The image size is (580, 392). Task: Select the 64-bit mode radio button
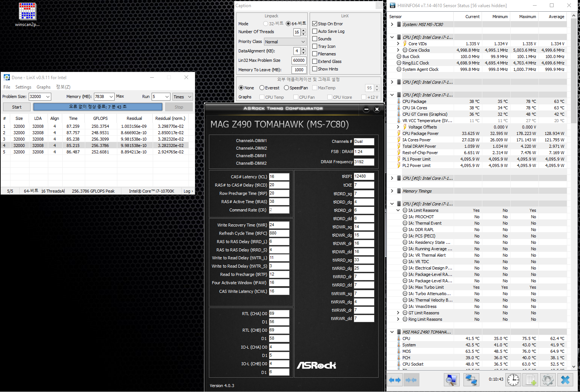288,24
